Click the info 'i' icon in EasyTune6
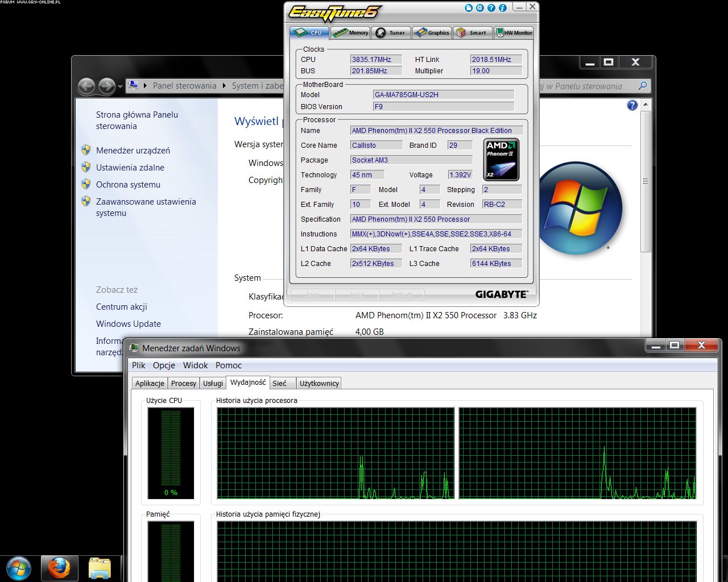Screen dimensions: 728x582 click(x=502, y=8)
